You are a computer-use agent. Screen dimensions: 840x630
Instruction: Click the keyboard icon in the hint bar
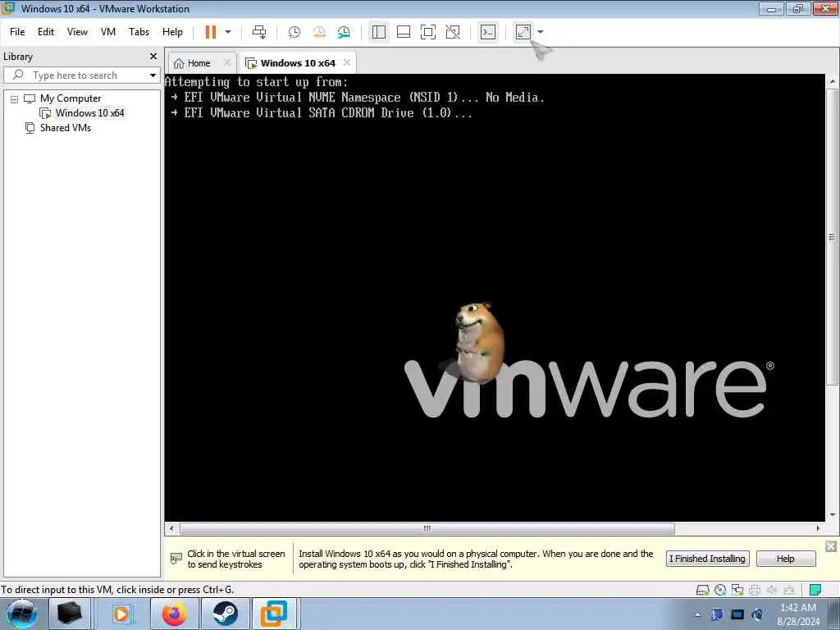[176, 559]
